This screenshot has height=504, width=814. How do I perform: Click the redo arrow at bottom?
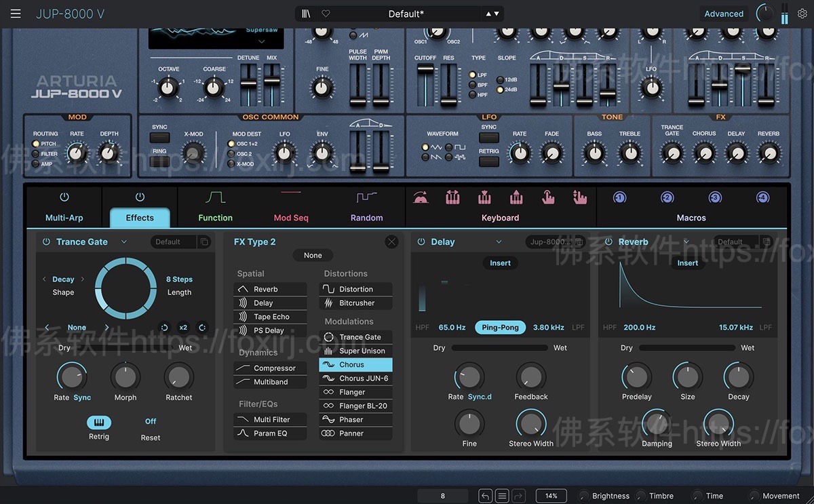[x=518, y=496]
